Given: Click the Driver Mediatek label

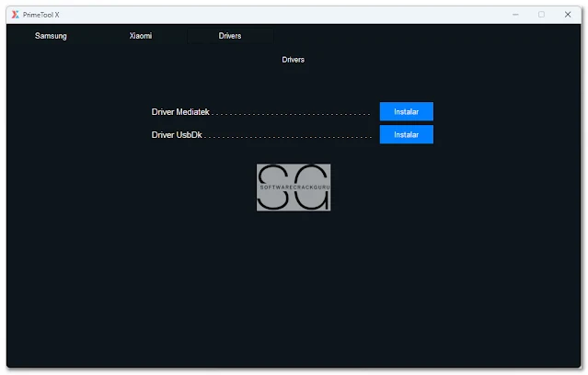Looking at the screenshot, I should (x=180, y=112).
